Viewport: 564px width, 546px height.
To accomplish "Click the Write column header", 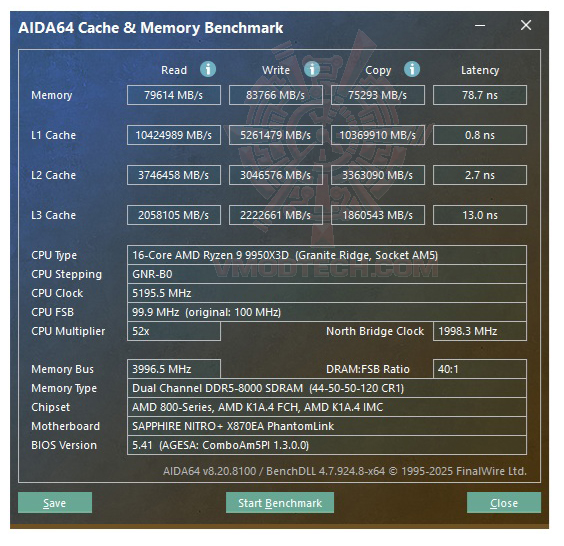I will (276, 70).
